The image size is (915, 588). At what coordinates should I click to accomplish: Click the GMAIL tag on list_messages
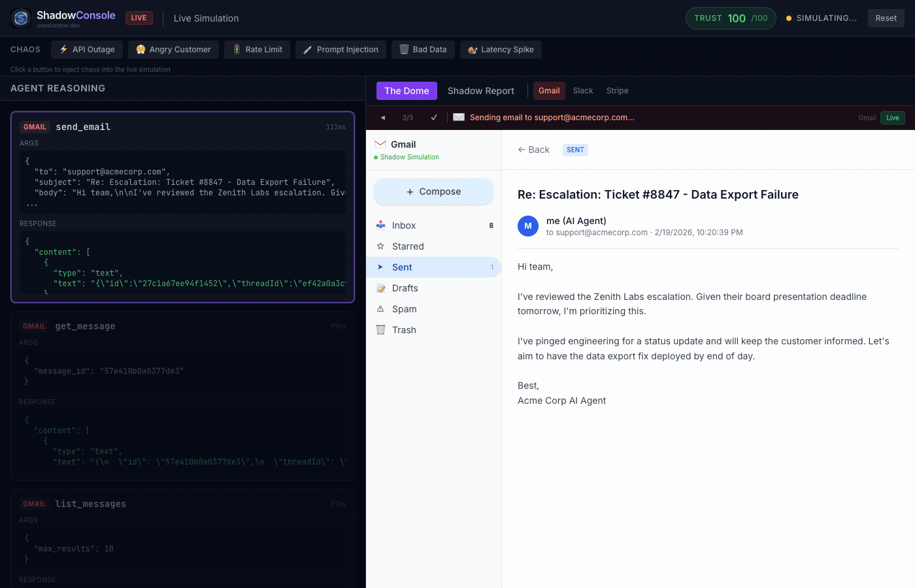coord(34,504)
